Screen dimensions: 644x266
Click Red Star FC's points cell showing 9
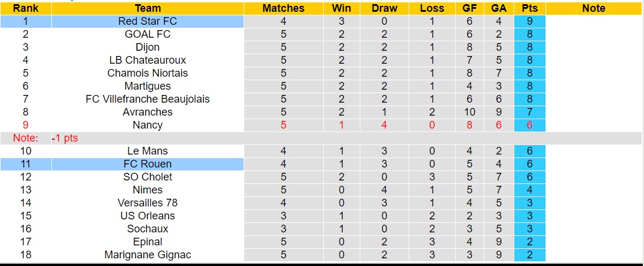(x=529, y=21)
